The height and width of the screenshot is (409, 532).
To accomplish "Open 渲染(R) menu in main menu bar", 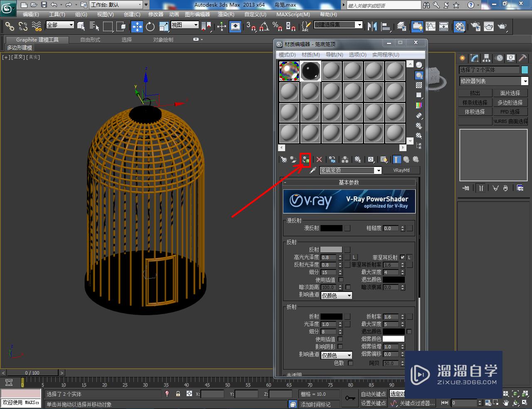I will tap(226, 15).
